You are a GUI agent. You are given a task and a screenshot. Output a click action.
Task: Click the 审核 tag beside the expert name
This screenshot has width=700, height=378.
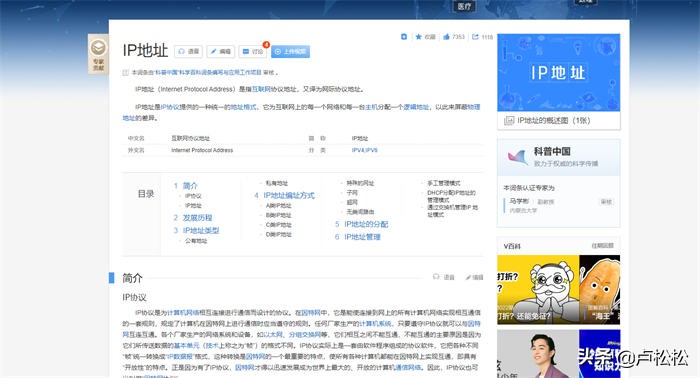coord(606,202)
